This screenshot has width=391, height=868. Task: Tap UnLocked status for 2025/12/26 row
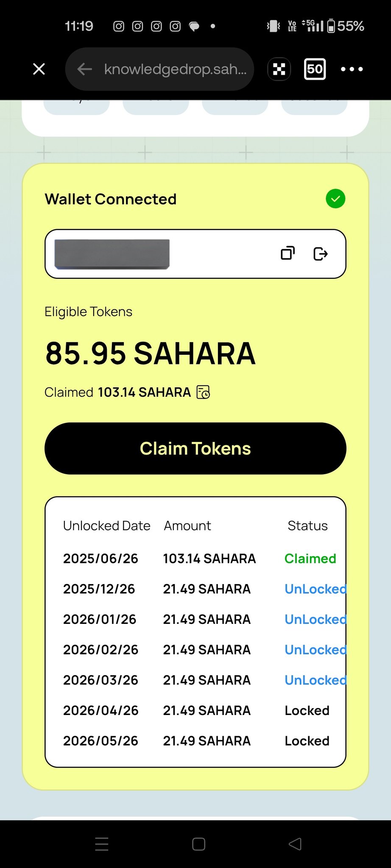[315, 589]
